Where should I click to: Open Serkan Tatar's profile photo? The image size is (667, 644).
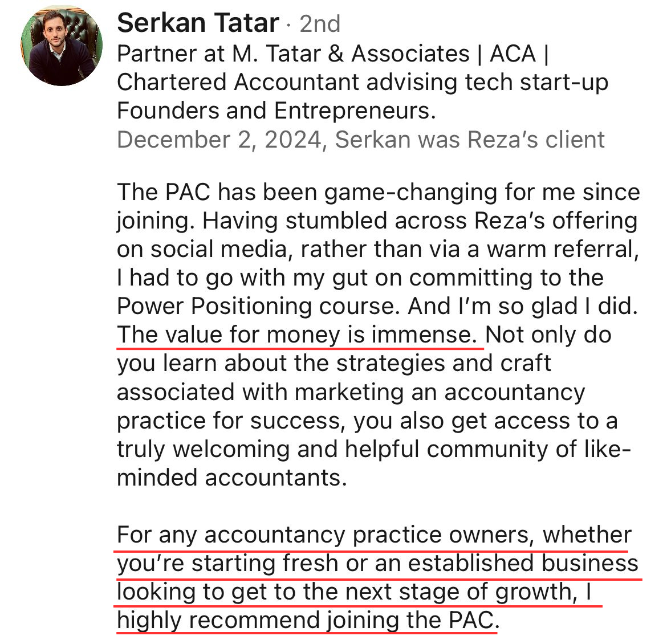click(x=62, y=46)
